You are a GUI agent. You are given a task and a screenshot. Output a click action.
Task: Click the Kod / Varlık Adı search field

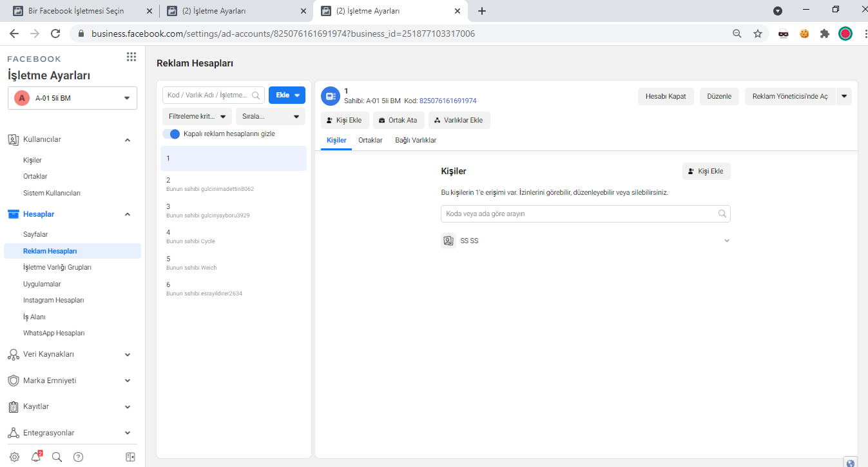(x=213, y=95)
